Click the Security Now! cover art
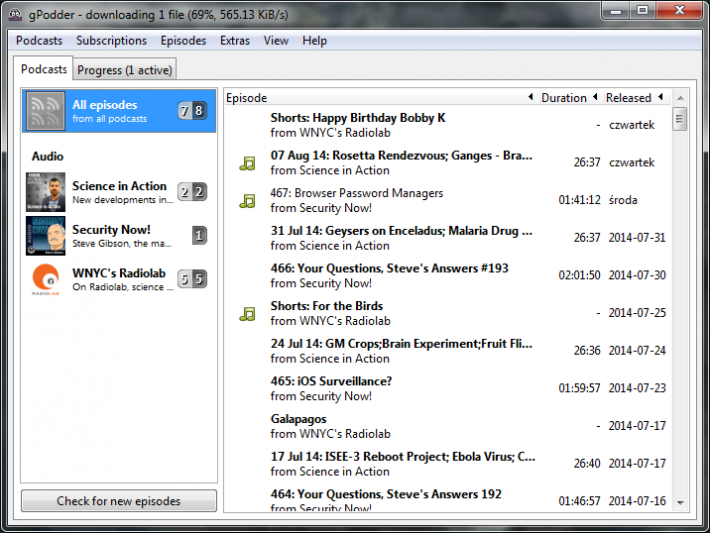 45,235
